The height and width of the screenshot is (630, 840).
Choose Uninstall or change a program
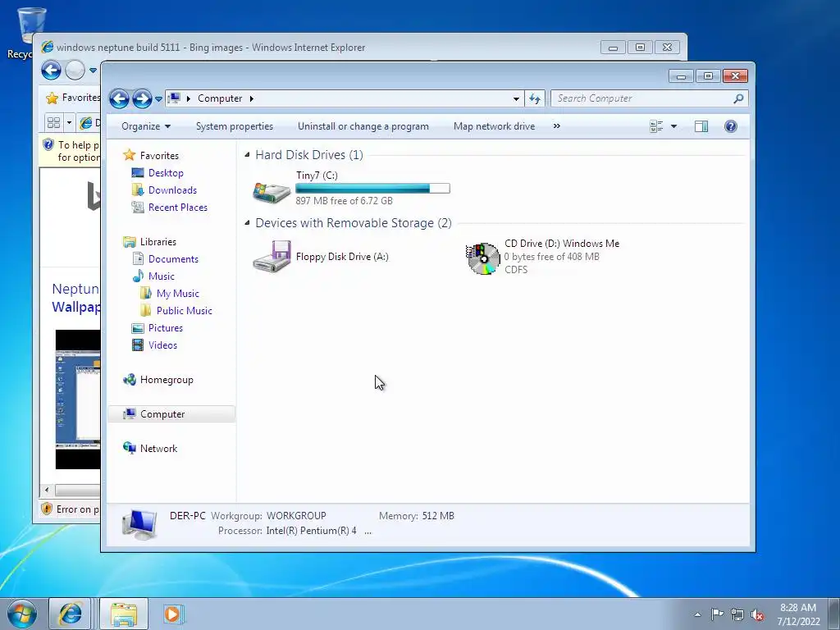(x=363, y=126)
